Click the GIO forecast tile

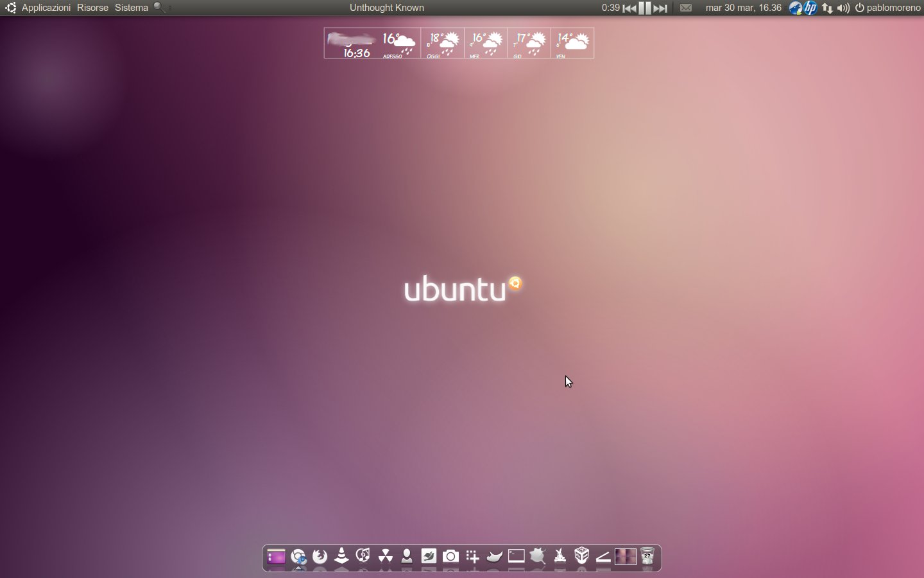point(529,43)
